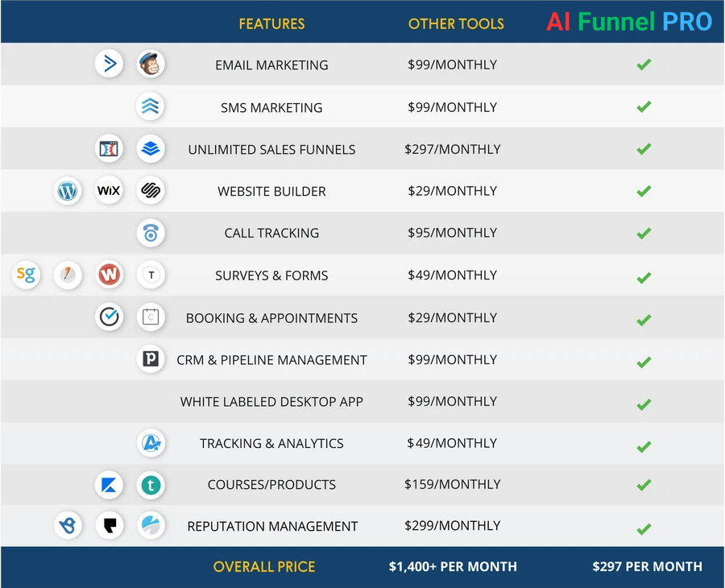
Task: Click the red W Wufoo icon
Action: point(109,275)
